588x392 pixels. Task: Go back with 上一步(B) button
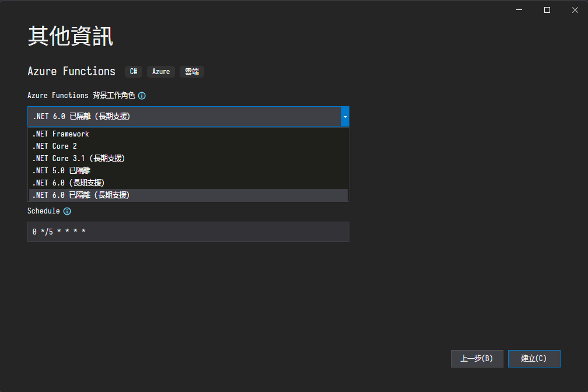(477, 359)
